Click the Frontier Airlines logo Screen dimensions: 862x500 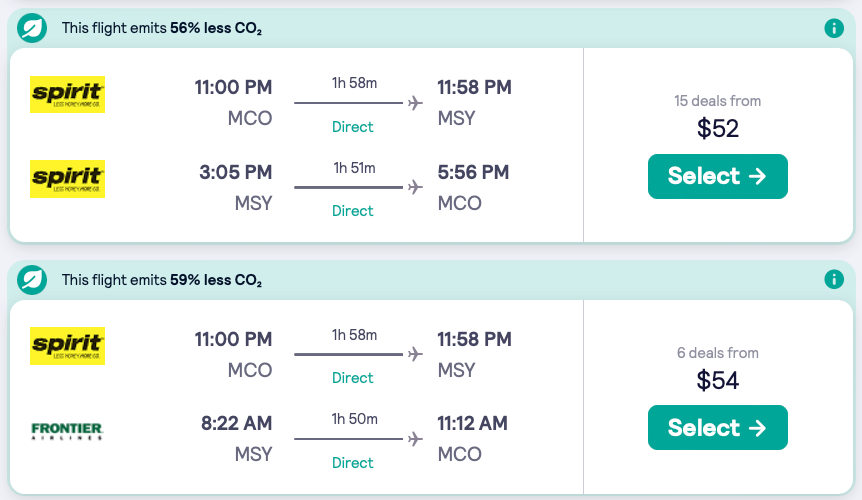(68, 432)
